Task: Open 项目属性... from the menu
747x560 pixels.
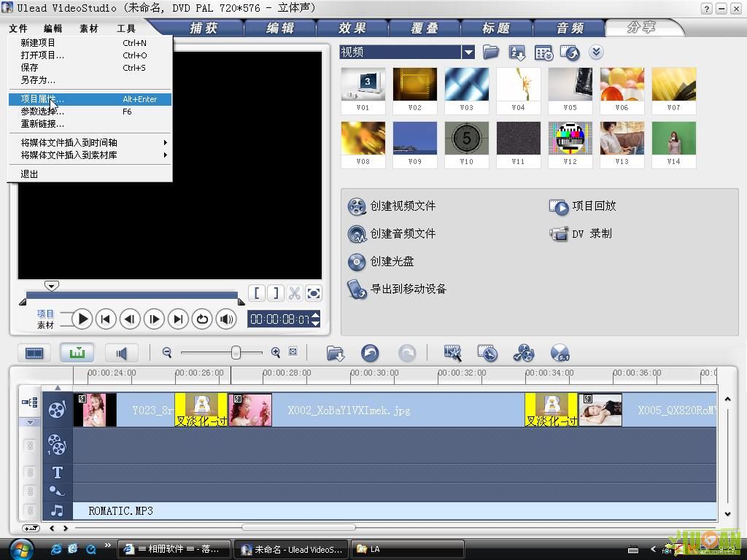Action: pyautogui.click(x=90, y=99)
